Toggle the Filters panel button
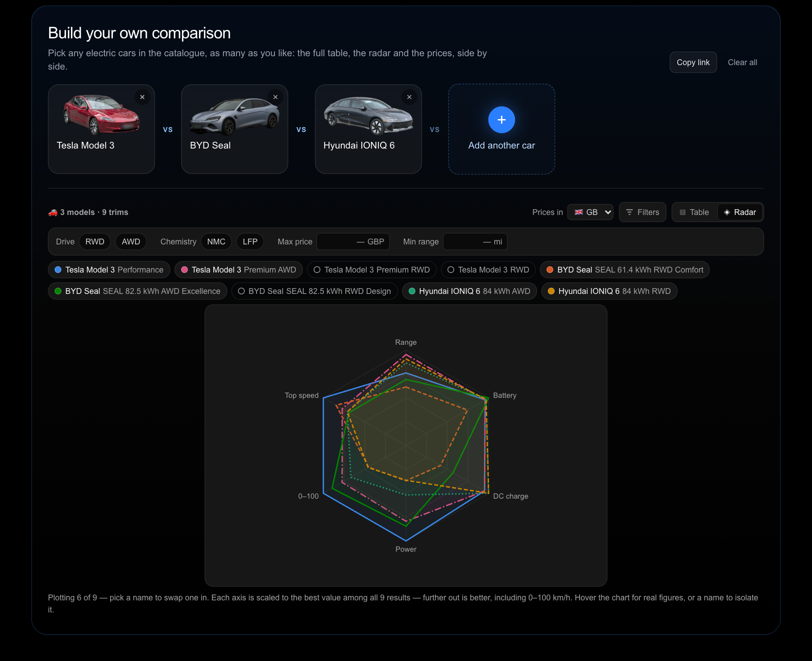Image resolution: width=812 pixels, height=661 pixels. point(642,212)
